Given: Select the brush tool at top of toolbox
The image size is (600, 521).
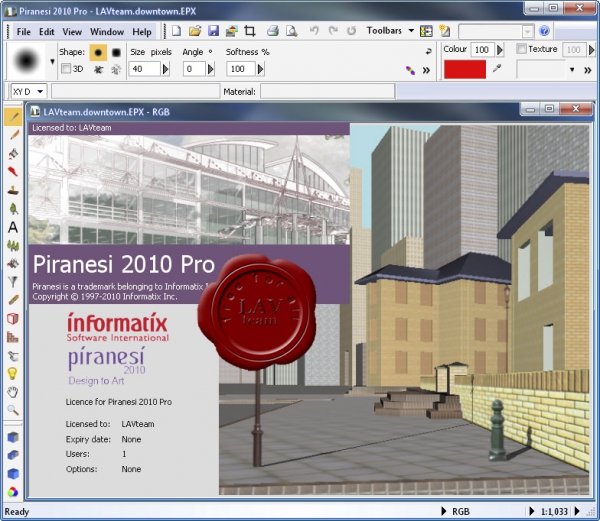Looking at the screenshot, I should pos(13,116).
